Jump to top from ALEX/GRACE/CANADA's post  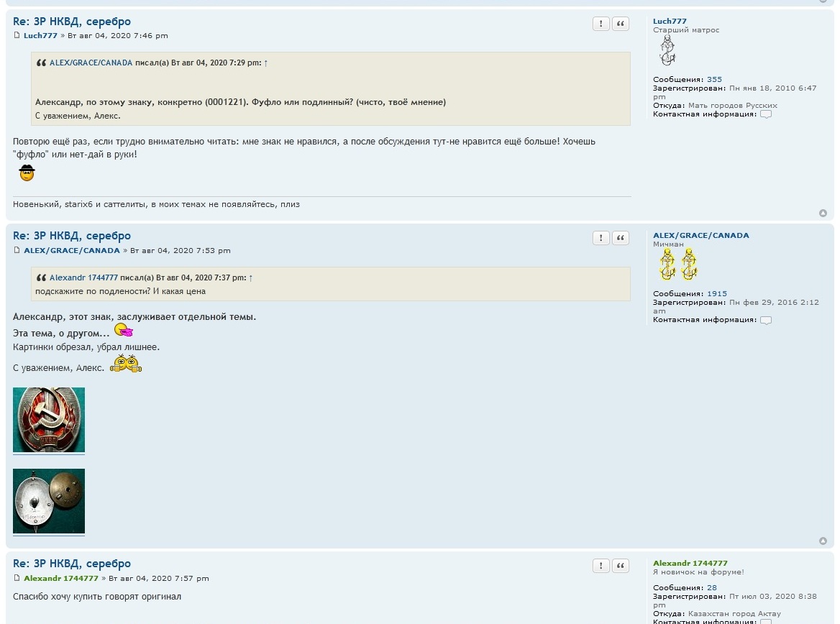[x=823, y=541]
